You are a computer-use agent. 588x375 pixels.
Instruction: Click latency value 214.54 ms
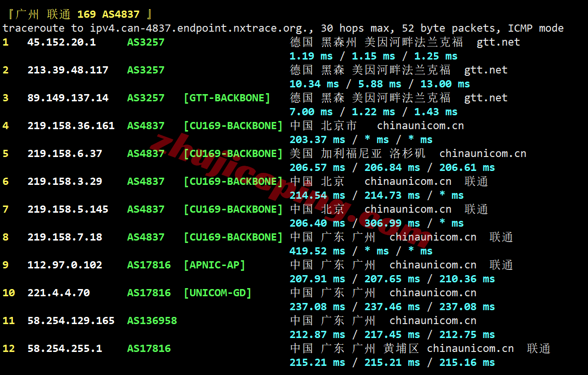(x=317, y=195)
